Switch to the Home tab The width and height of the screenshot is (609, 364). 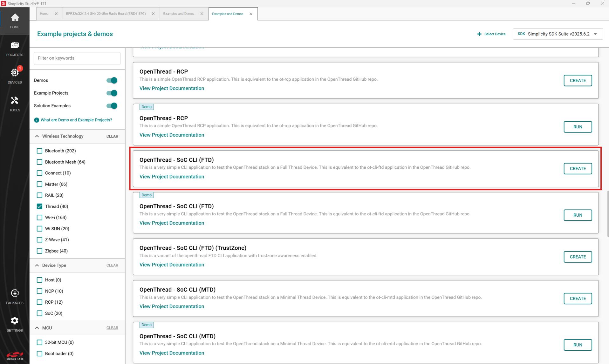pos(44,14)
